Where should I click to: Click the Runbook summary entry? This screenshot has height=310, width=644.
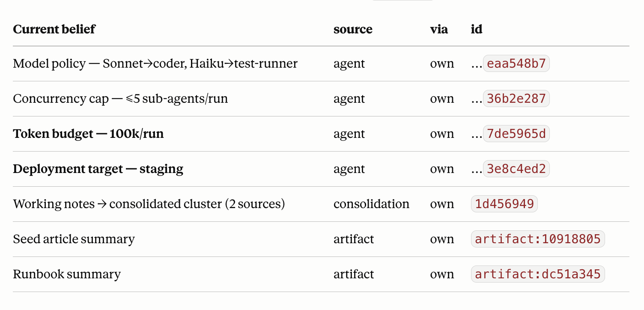tap(67, 274)
